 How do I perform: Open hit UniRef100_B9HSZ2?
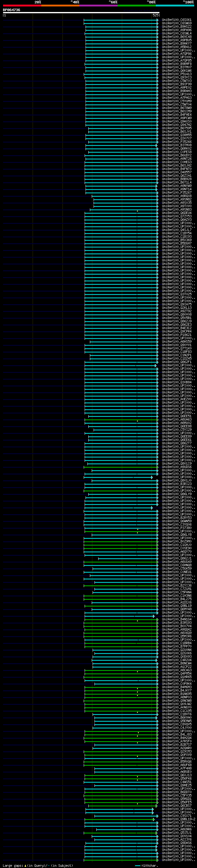coord(177,26)
